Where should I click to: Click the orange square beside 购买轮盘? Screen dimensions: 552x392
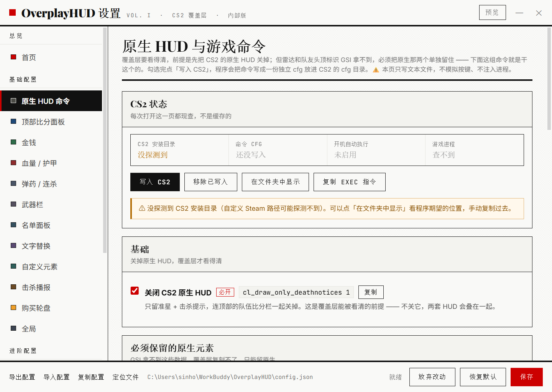pos(13,308)
